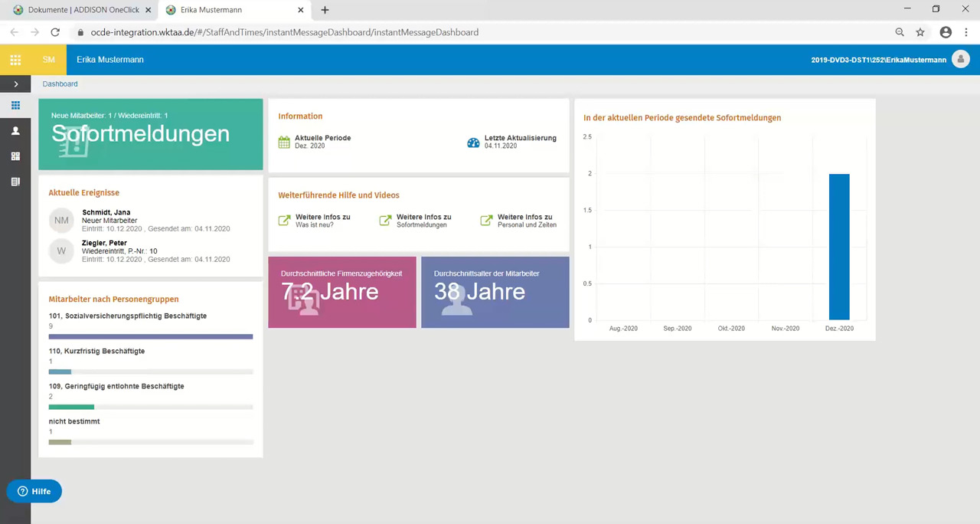980x524 pixels.
Task: Open the document list icon in sidebar
Action: pos(15,182)
